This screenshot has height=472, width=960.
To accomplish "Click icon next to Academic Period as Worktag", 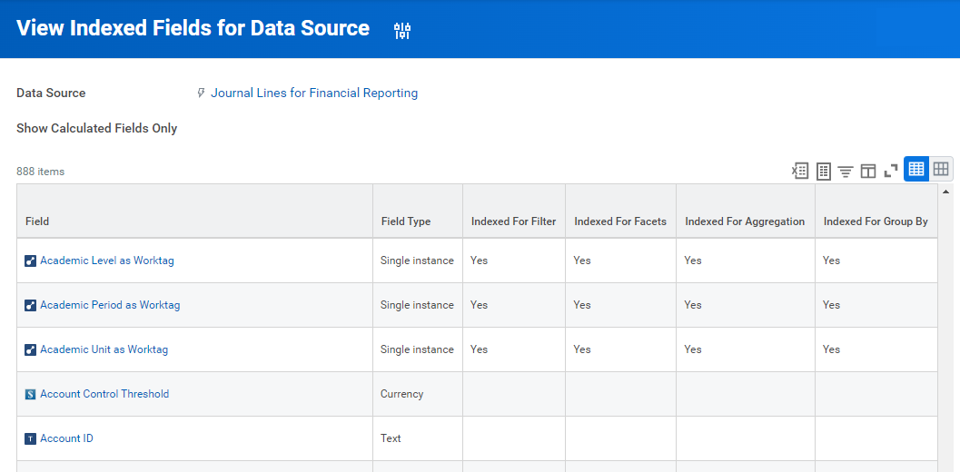I will 31,305.
